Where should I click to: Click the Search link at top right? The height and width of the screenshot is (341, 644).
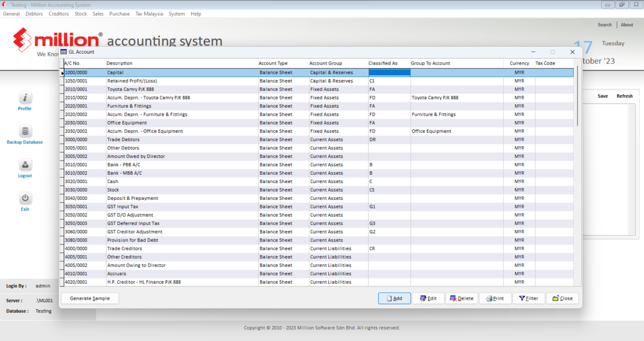tap(604, 25)
